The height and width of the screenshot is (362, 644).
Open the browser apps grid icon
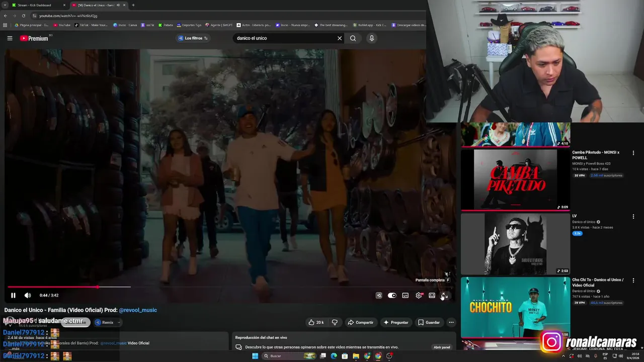[5, 25]
